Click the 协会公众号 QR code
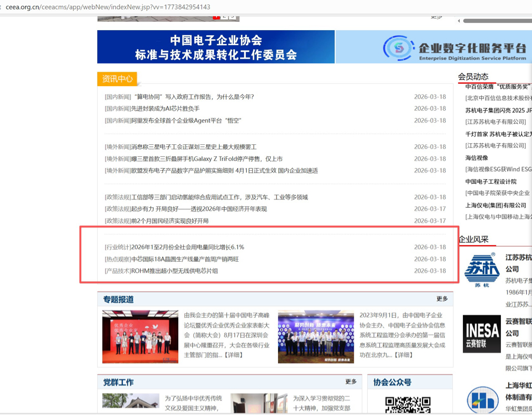The height and width of the screenshot is (415, 532). pos(408,406)
